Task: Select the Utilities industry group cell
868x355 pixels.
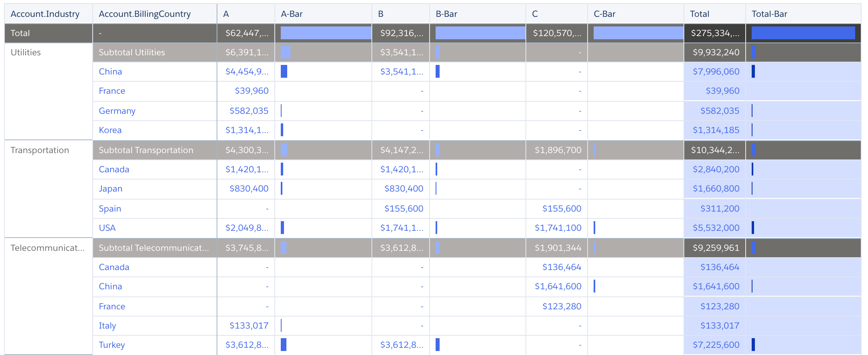Action: pyautogui.click(x=26, y=52)
